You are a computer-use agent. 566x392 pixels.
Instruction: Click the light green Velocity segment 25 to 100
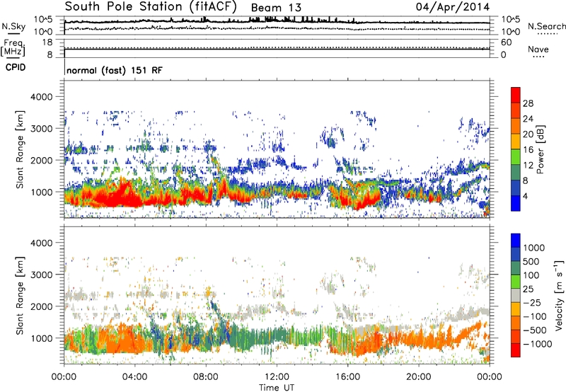pyautogui.click(x=516, y=282)
